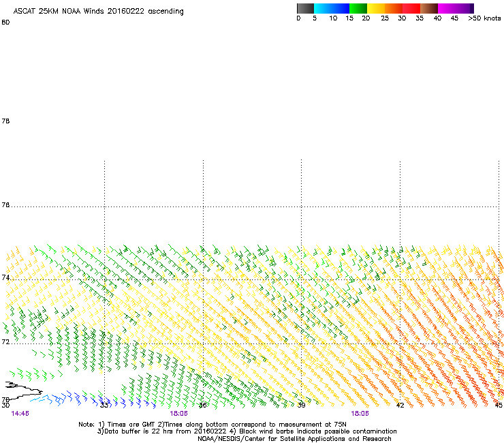Click the longitude label '30'
The image size is (504, 443).
coord(5,406)
